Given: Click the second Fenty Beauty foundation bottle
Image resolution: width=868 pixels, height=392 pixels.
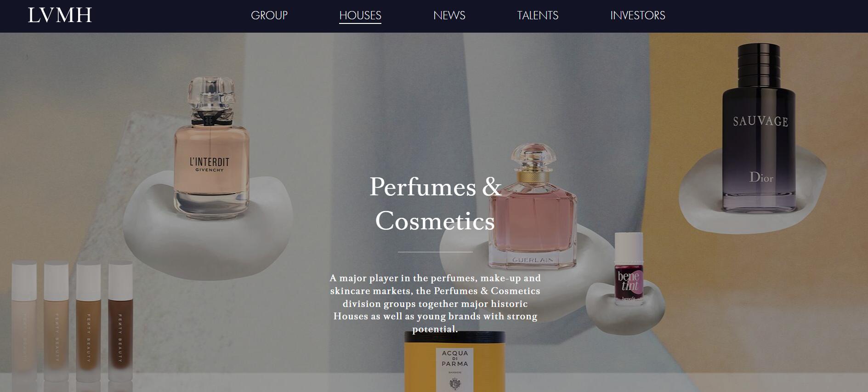Looking at the screenshot, I should (56, 322).
